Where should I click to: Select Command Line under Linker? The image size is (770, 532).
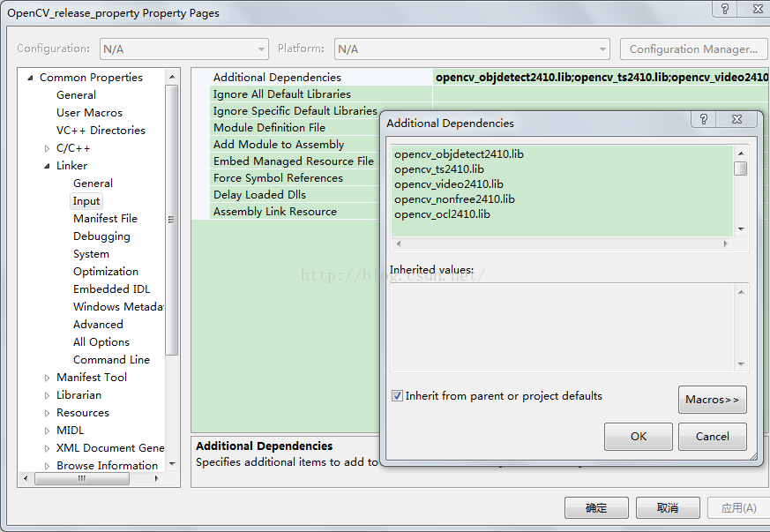click(111, 360)
